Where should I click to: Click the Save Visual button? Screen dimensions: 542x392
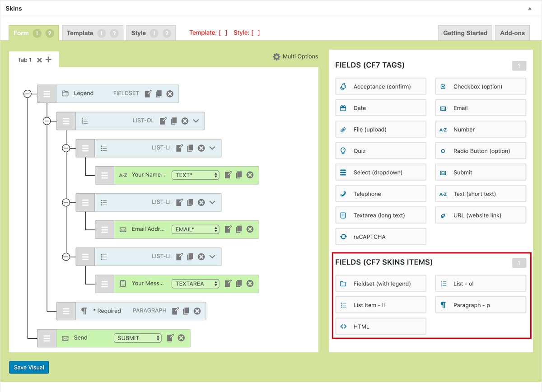(29, 367)
